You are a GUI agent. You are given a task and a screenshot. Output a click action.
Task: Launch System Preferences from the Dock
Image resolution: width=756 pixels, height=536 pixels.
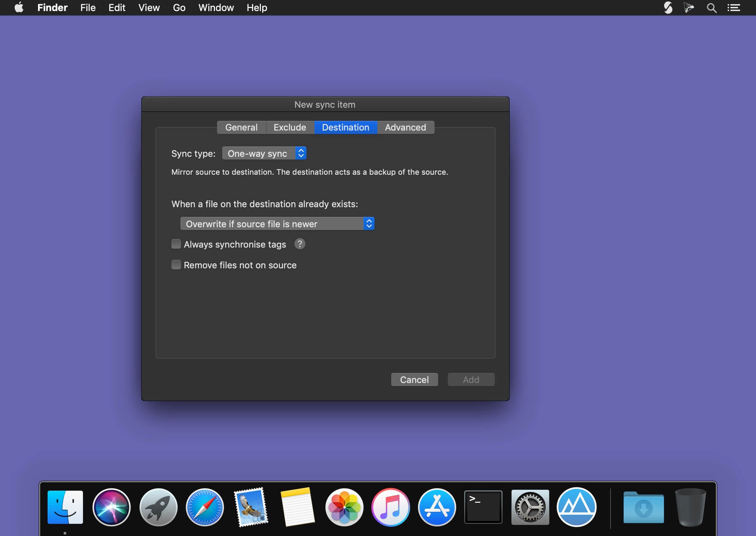coord(530,507)
